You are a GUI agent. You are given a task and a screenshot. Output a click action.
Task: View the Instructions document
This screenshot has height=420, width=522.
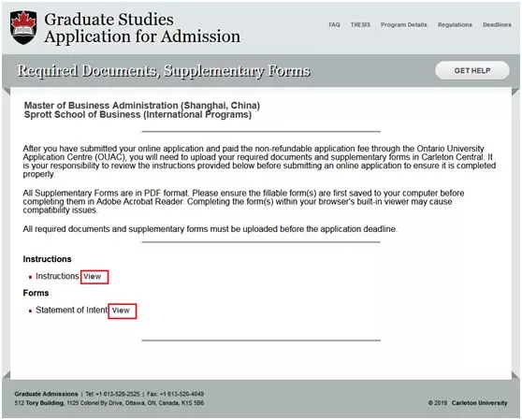coord(93,277)
